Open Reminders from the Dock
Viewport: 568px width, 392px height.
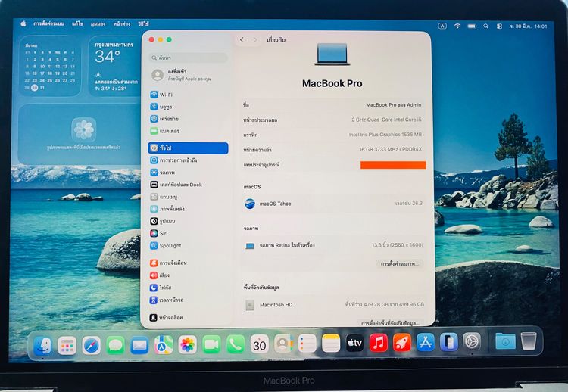[307, 343]
